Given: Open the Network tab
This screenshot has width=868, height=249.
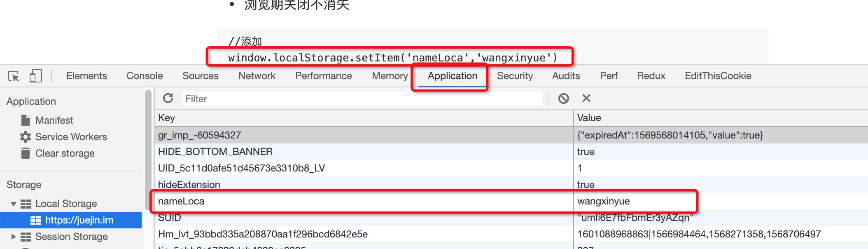Looking at the screenshot, I should click(257, 76).
